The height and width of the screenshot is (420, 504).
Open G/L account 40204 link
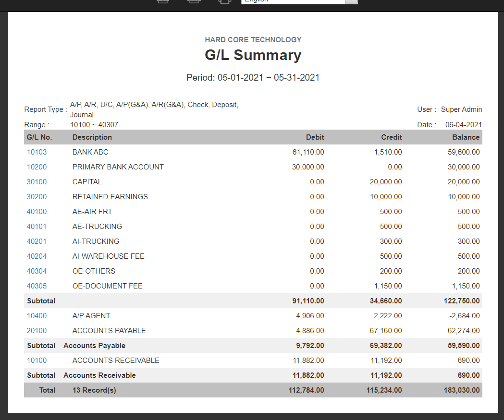click(37, 256)
